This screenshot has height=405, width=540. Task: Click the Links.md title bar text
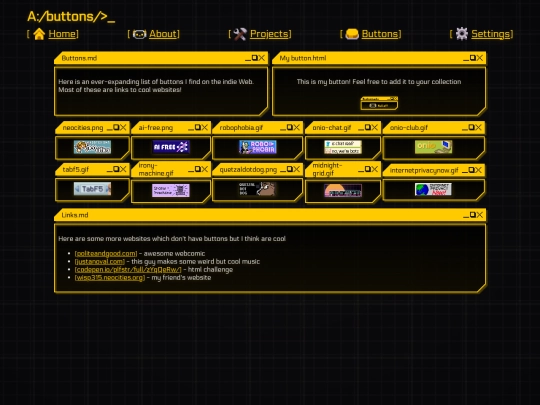(x=75, y=215)
